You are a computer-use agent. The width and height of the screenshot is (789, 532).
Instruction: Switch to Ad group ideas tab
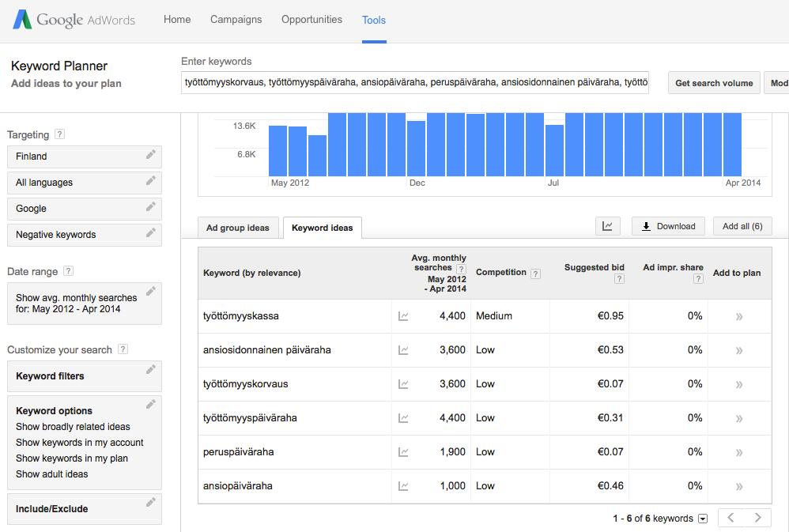[237, 228]
